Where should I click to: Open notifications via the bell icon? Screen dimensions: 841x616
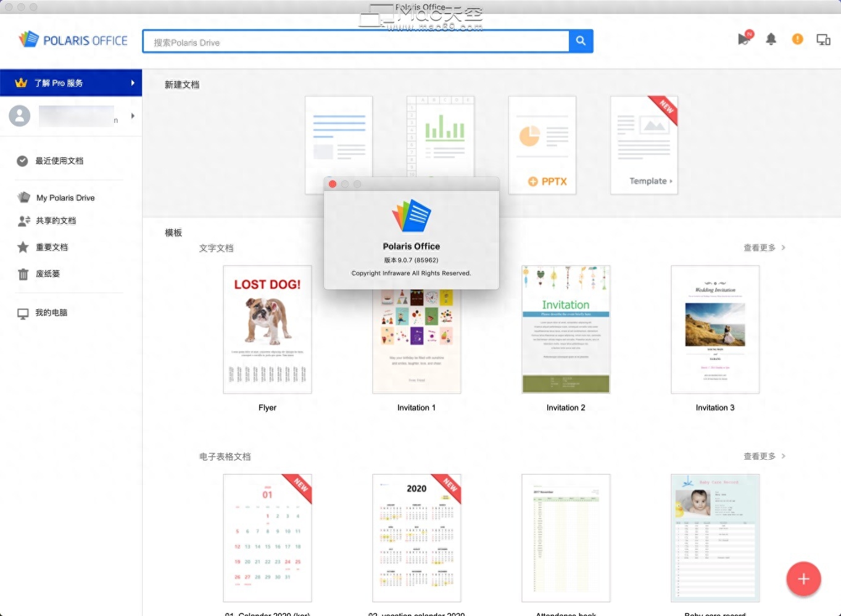click(x=771, y=39)
